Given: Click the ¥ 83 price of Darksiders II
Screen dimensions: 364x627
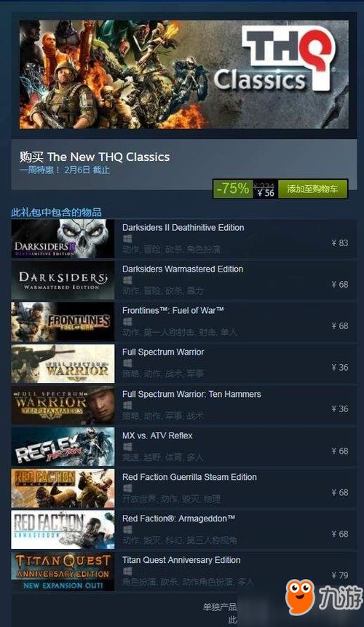Looking at the screenshot, I should (x=340, y=242).
